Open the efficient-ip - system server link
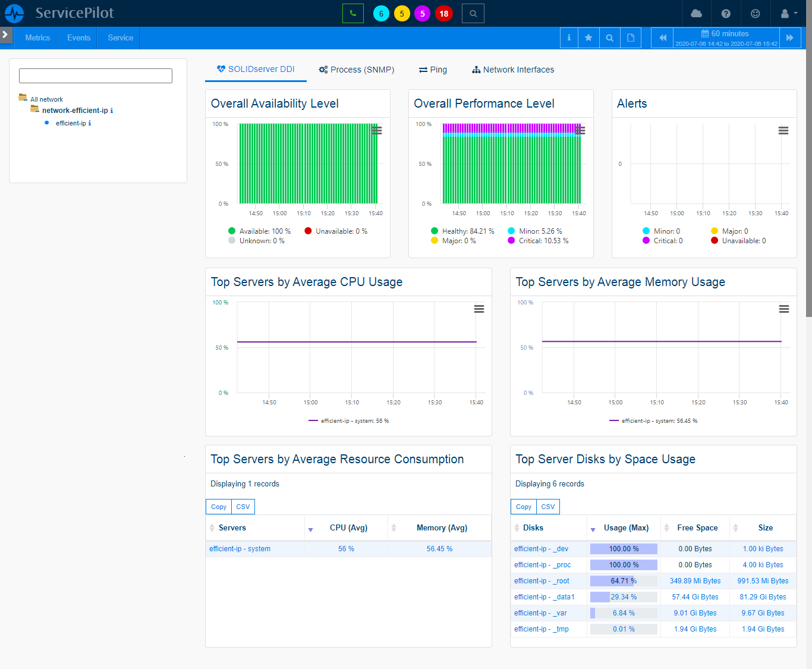 [x=240, y=549]
